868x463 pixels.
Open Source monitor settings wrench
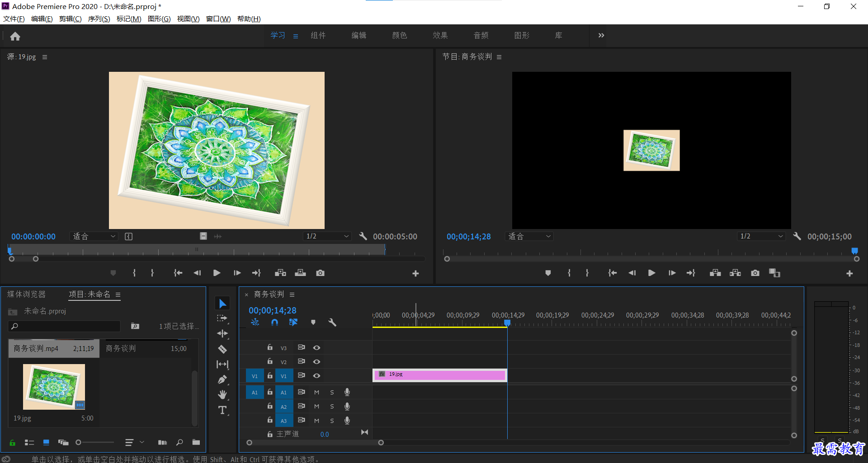[x=363, y=236]
